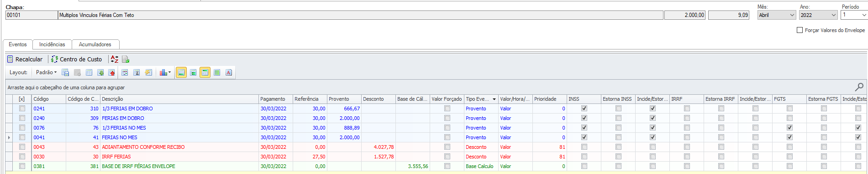Sort by the Pagamento column header

[x=276, y=99]
